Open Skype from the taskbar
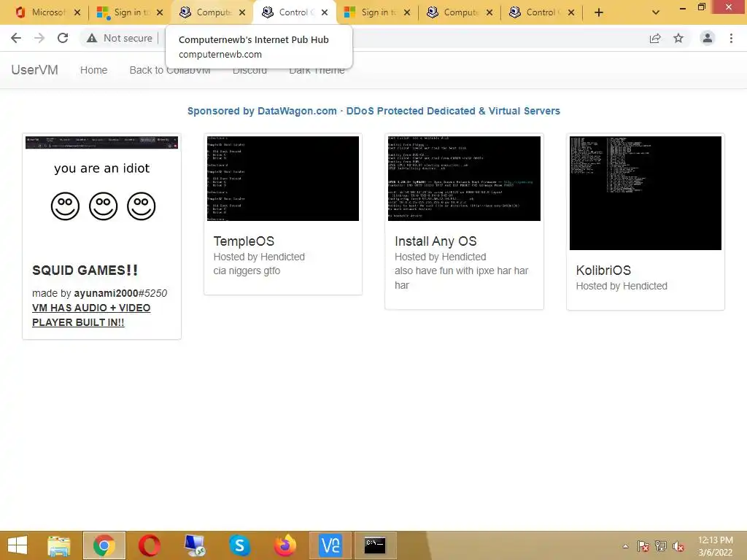This screenshot has width=747, height=560. tap(239, 545)
